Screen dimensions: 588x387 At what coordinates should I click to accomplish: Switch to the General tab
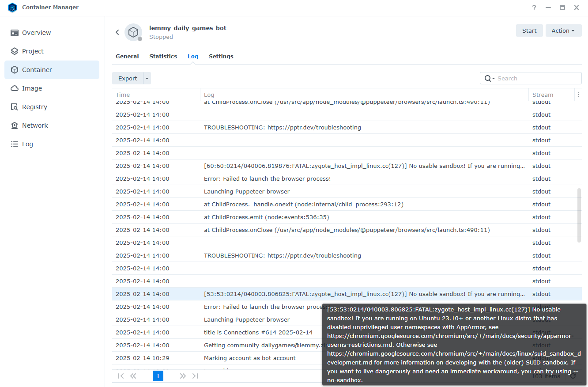click(127, 56)
